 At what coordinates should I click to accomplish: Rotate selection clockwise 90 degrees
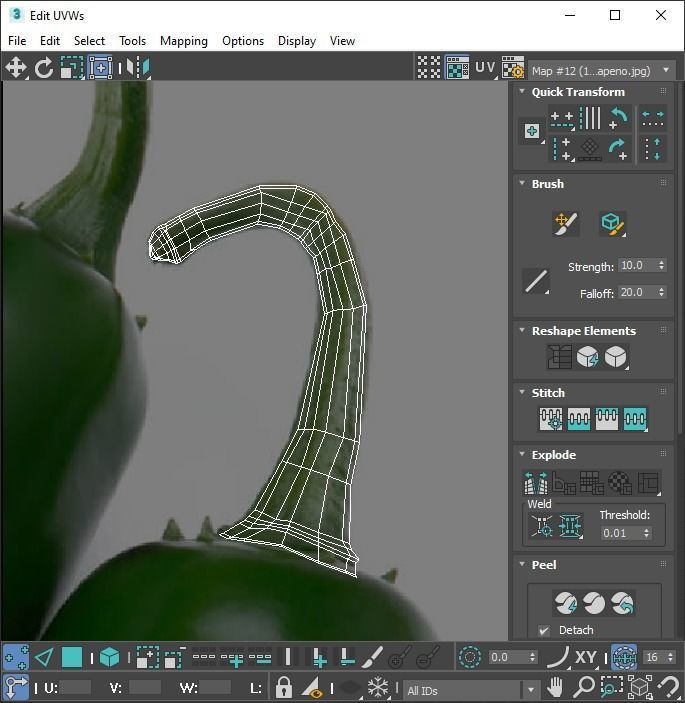[x=618, y=149]
